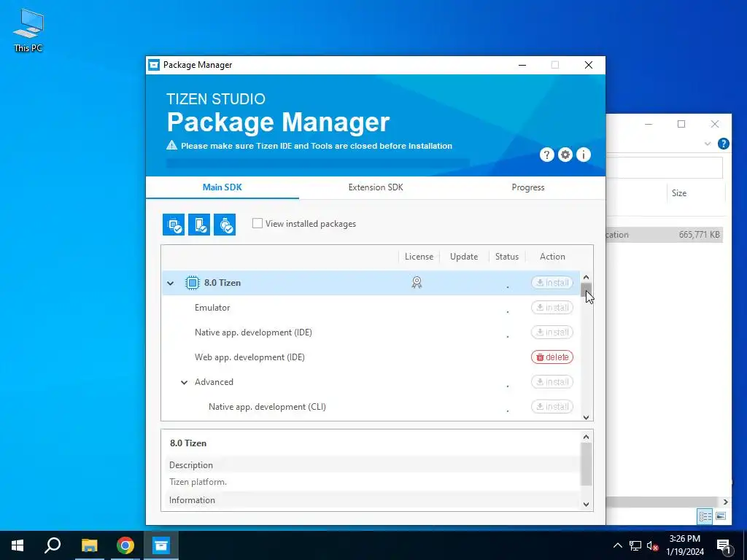
Task: Delete Web app. development (IDE)
Action: point(552,357)
